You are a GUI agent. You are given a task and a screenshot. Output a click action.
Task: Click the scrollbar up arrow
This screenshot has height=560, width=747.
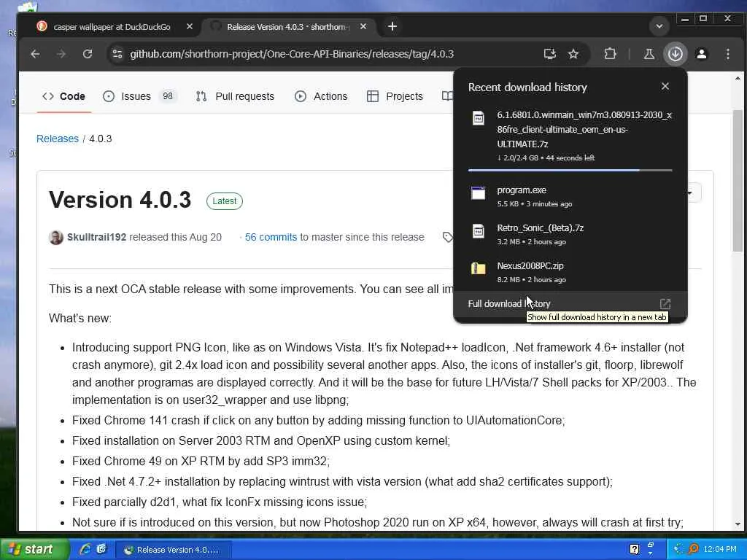tap(738, 78)
